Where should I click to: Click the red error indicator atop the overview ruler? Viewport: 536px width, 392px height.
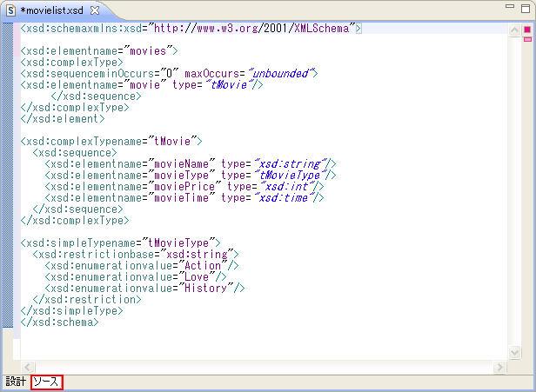(x=527, y=29)
